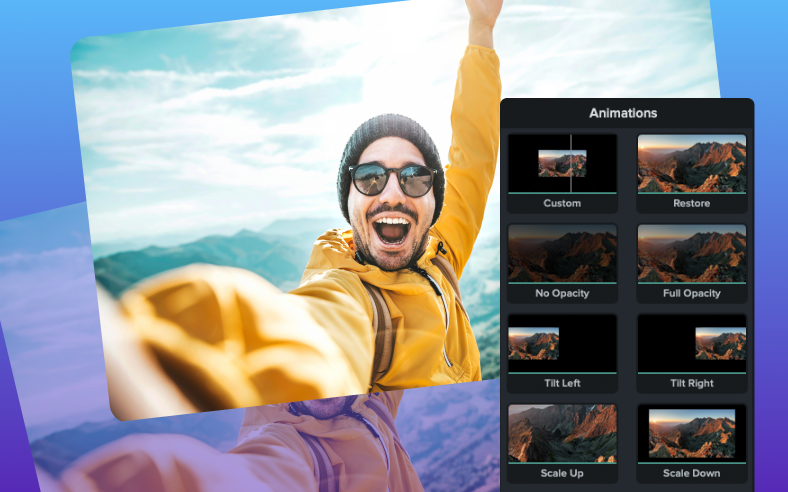Click the "Scale Up" text label
The image size is (788, 492).
pos(561,473)
